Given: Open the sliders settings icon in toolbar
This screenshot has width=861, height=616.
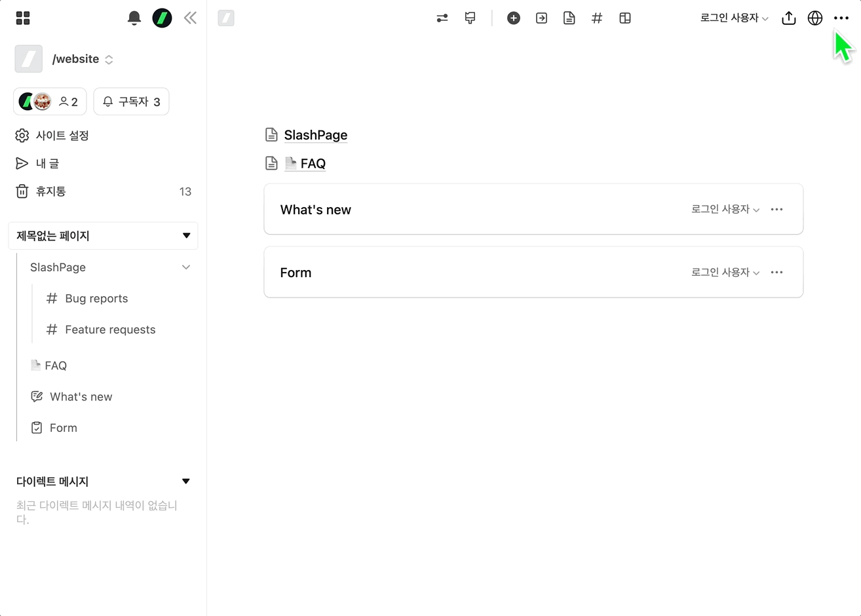Looking at the screenshot, I should pos(442,18).
